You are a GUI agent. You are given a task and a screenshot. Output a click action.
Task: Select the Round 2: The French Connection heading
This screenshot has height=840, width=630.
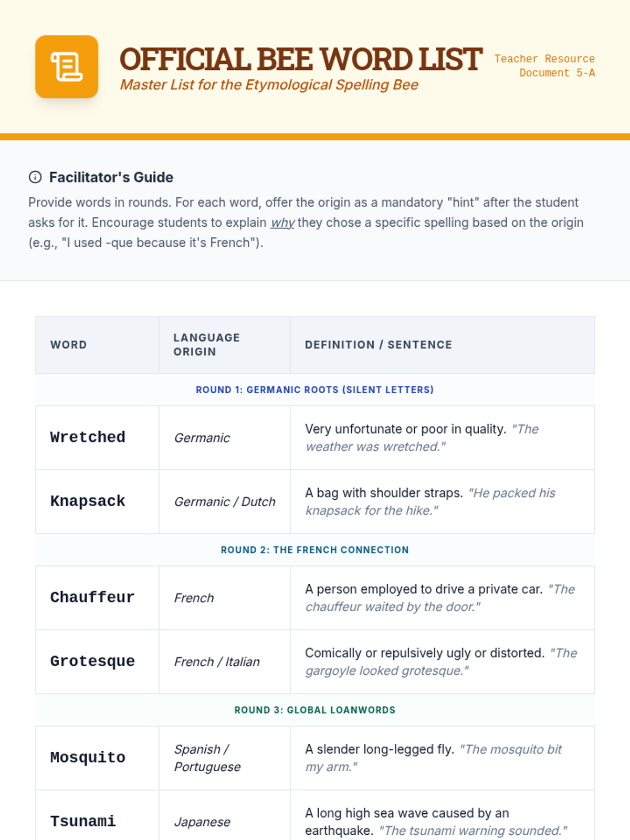click(314, 550)
